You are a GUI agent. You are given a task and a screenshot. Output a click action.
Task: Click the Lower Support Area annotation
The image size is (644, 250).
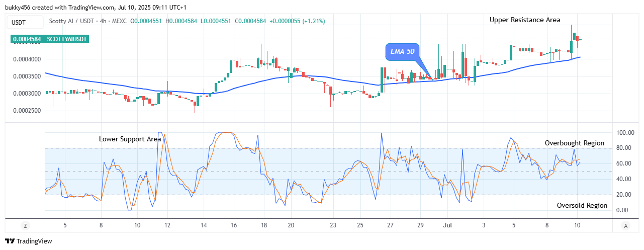point(130,138)
